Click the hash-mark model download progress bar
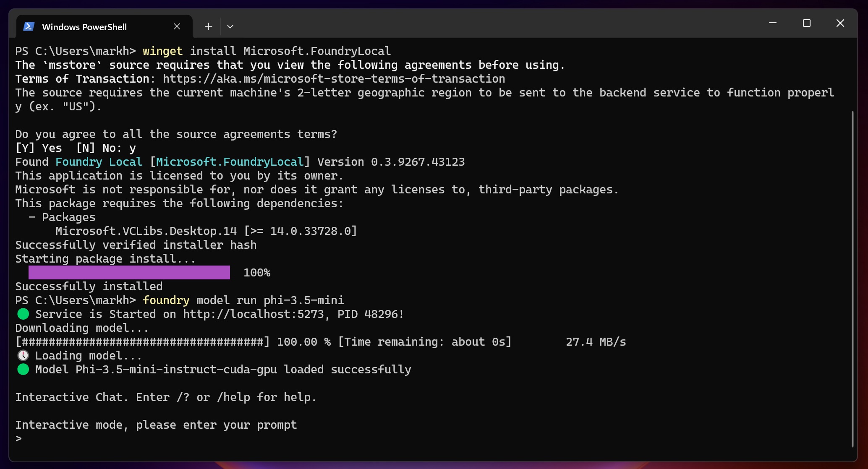Screen dimensions: 868x469 143,342
